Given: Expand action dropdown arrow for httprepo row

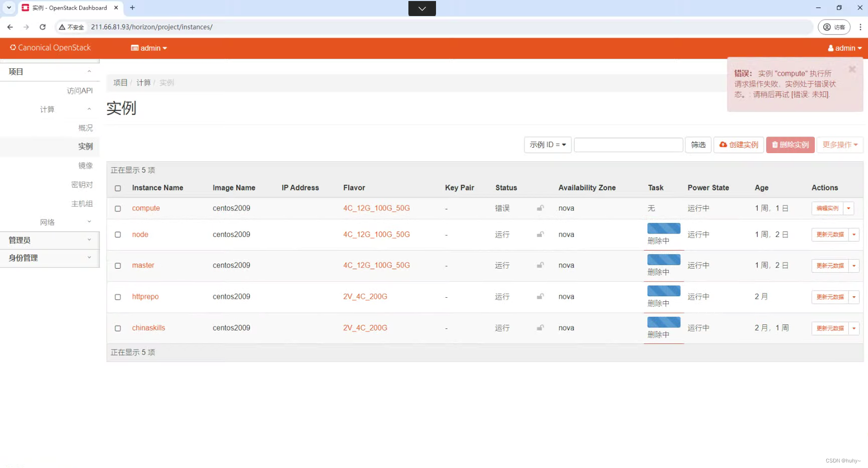Looking at the screenshot, I should click(x=854, y=297).
